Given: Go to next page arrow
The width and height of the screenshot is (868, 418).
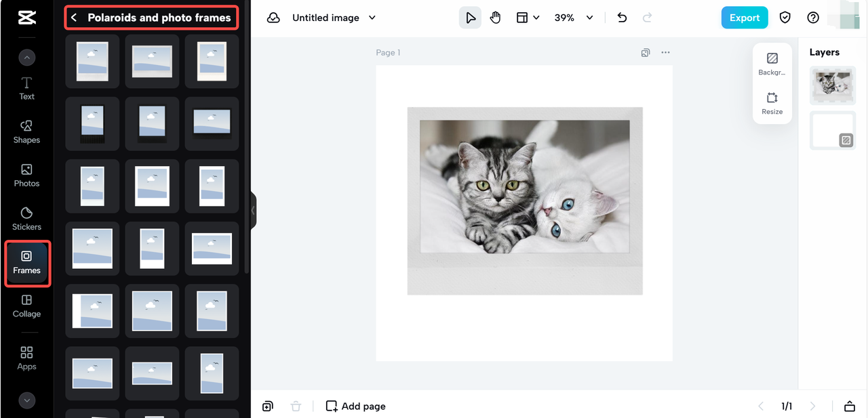Looking at the screenshot, I should click(812, 406).
